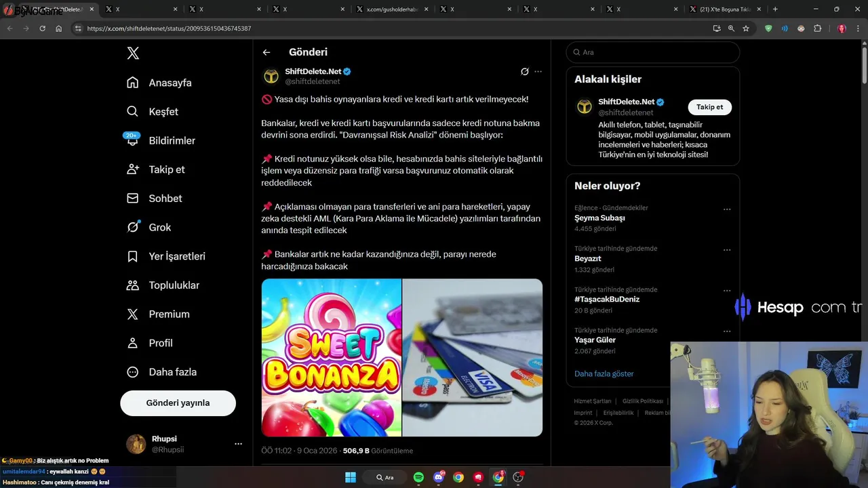Open Imprint footer link
Screen dimensions: 868x488
point(583,413)
